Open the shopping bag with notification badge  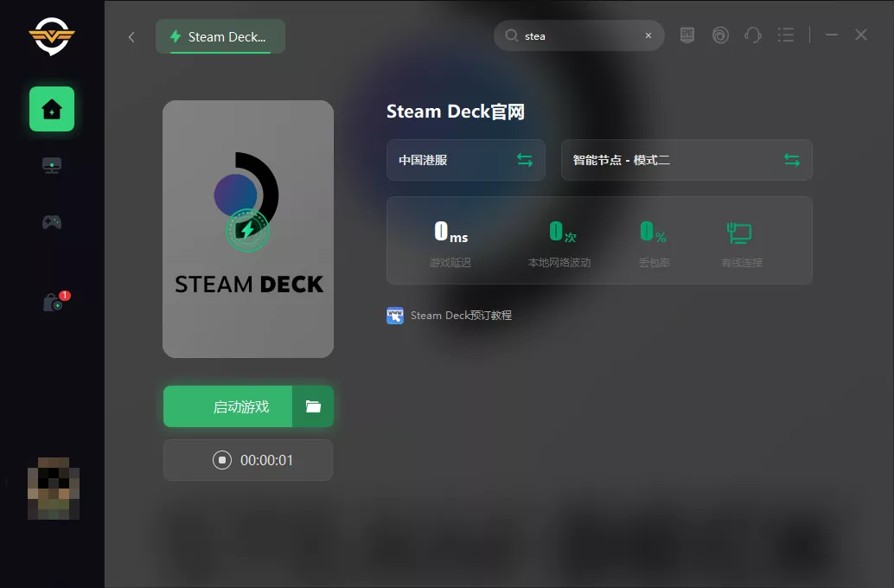pyautogui.click(x=56, y=301)
